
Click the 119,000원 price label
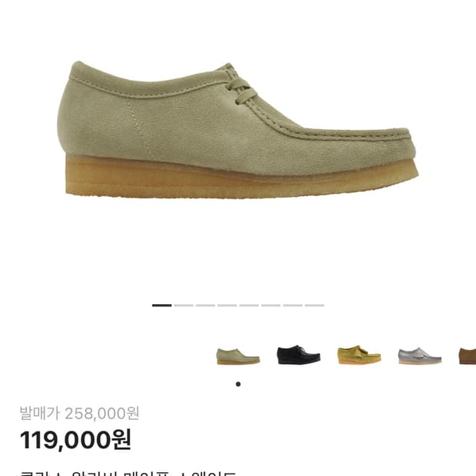pyautogui.click(x=75, y=440)
